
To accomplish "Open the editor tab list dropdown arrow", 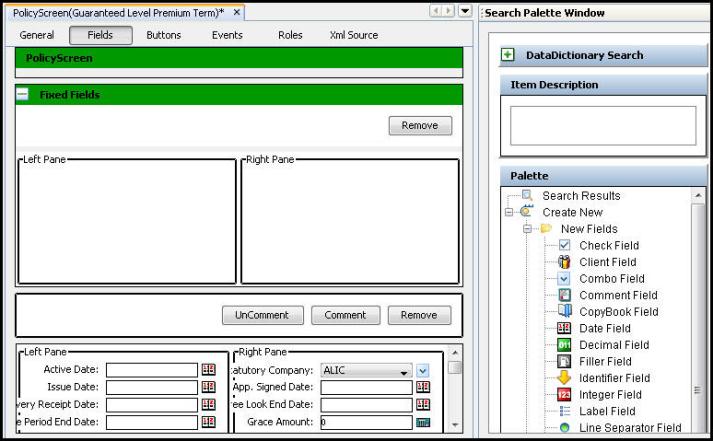I will click(465, 10).
